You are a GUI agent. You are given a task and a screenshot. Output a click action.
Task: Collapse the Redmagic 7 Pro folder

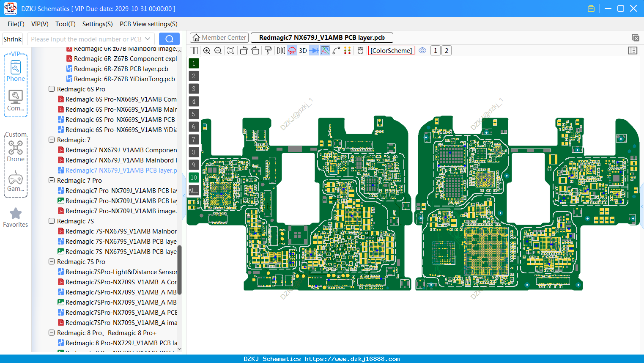click(52, 181)
